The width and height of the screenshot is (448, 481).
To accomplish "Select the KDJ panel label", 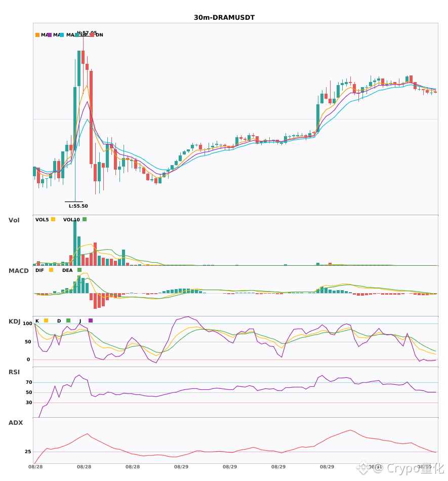I will (x=14, y=322).
